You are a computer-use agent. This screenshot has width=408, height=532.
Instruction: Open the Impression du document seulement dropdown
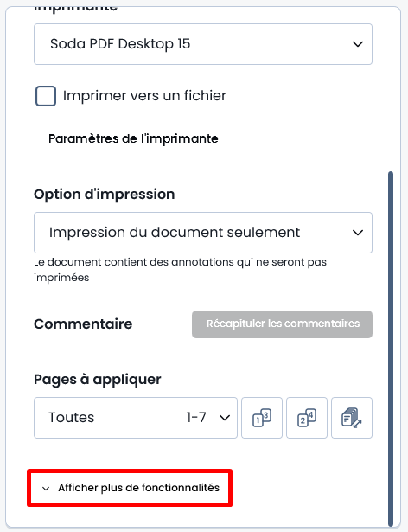(x=203, y=233)
